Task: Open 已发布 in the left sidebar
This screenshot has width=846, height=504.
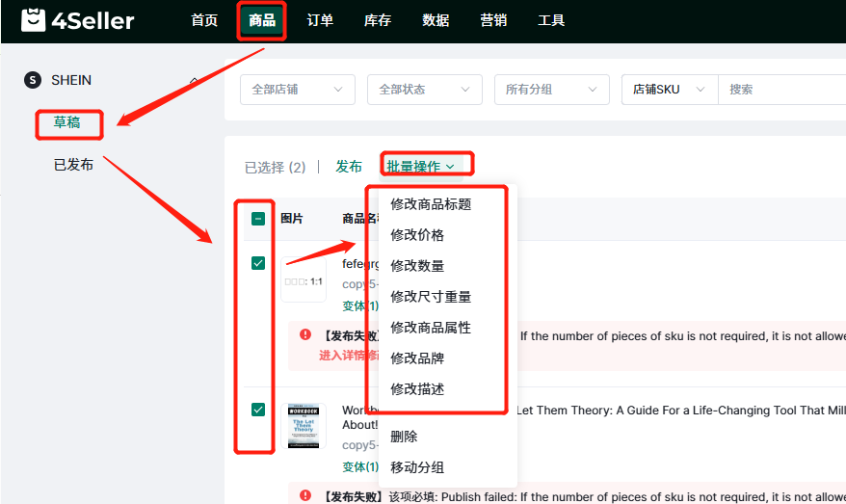Action: pos(73,165)
